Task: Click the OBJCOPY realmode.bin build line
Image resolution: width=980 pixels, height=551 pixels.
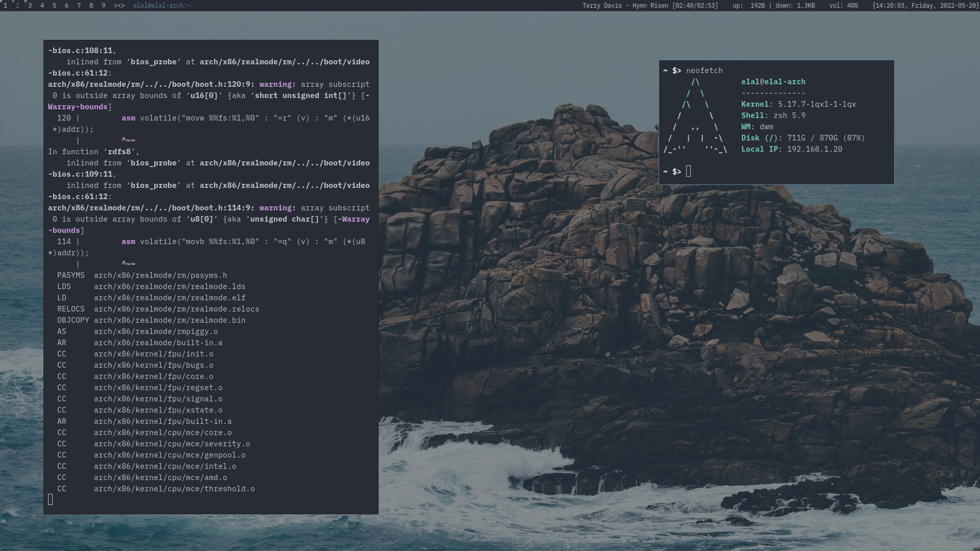Action: click(151, 320)
